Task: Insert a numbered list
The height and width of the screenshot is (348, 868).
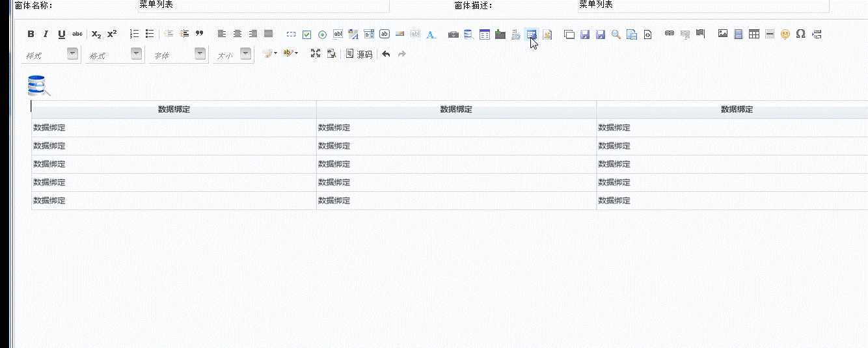Action: point(135,34)
